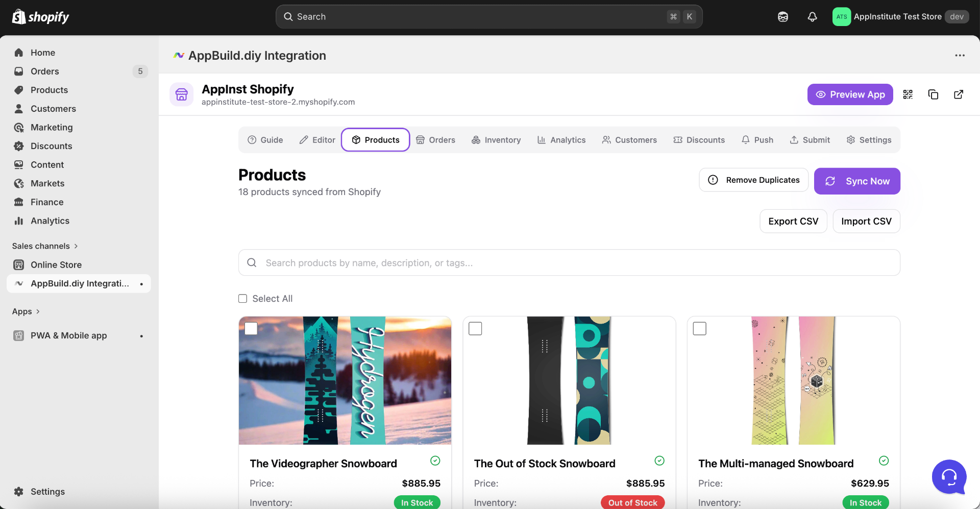This screenshot has width=980, height=509.
Task: Switch to the Customers tab in app nav
Action: pos(629,140)
